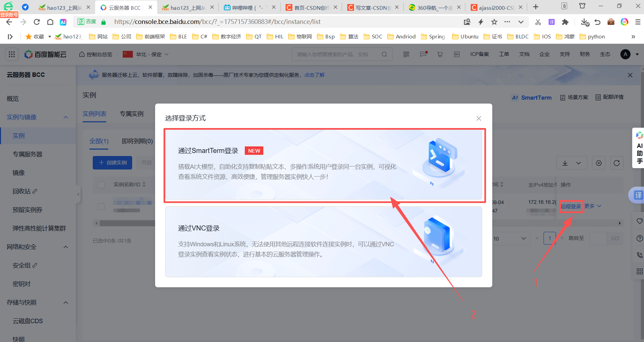Click the language switch icon in header

point(457,54)
